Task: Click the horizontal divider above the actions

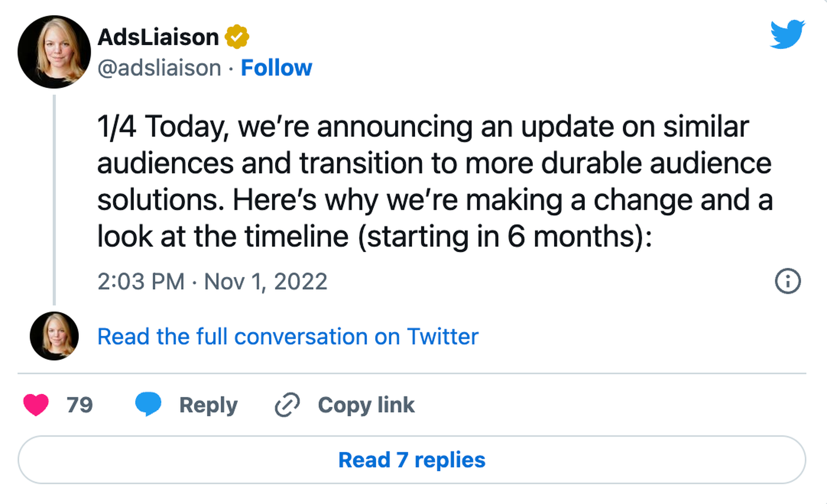Action: pyautogui.click(x=412, y=373)
